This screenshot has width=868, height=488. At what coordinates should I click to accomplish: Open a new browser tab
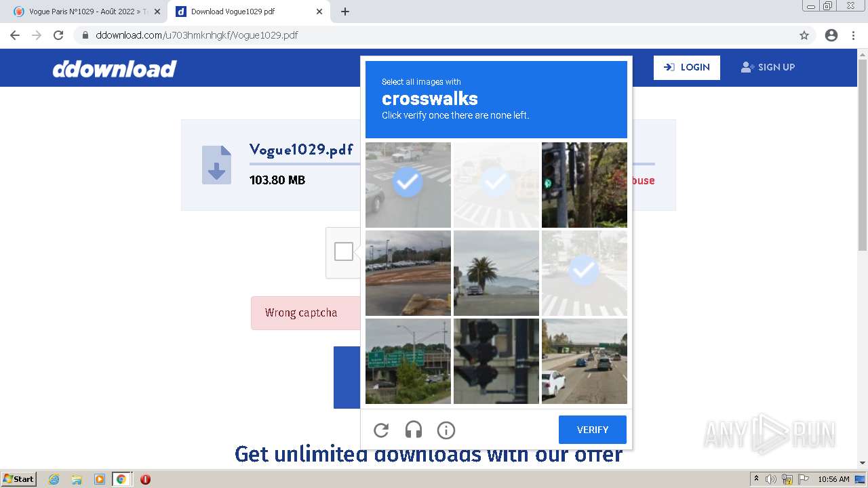click(345, 12)
